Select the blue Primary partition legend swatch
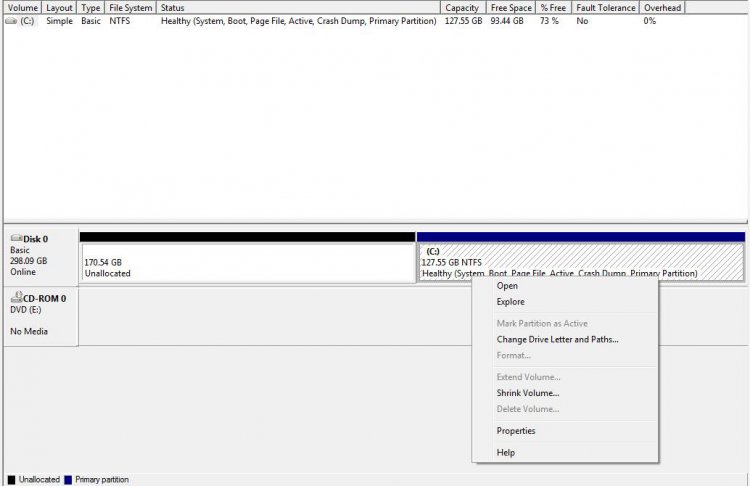750x486 pixels. coord(68,480)
